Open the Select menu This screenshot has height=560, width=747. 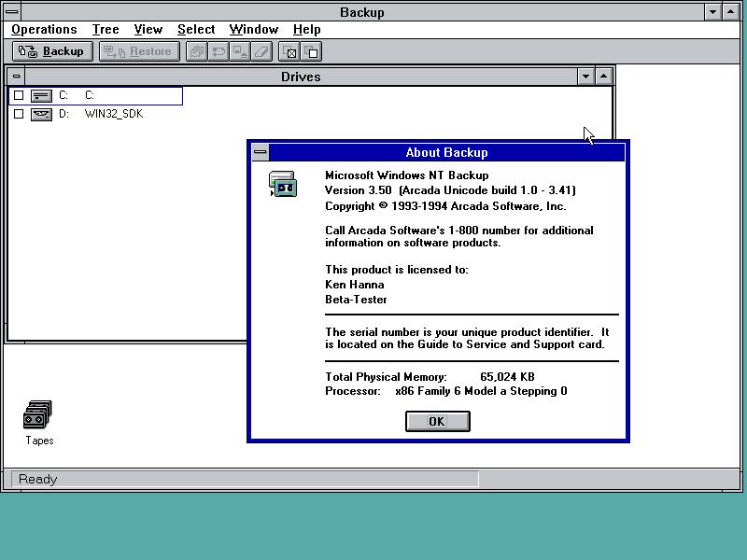(x=196, y=30)
